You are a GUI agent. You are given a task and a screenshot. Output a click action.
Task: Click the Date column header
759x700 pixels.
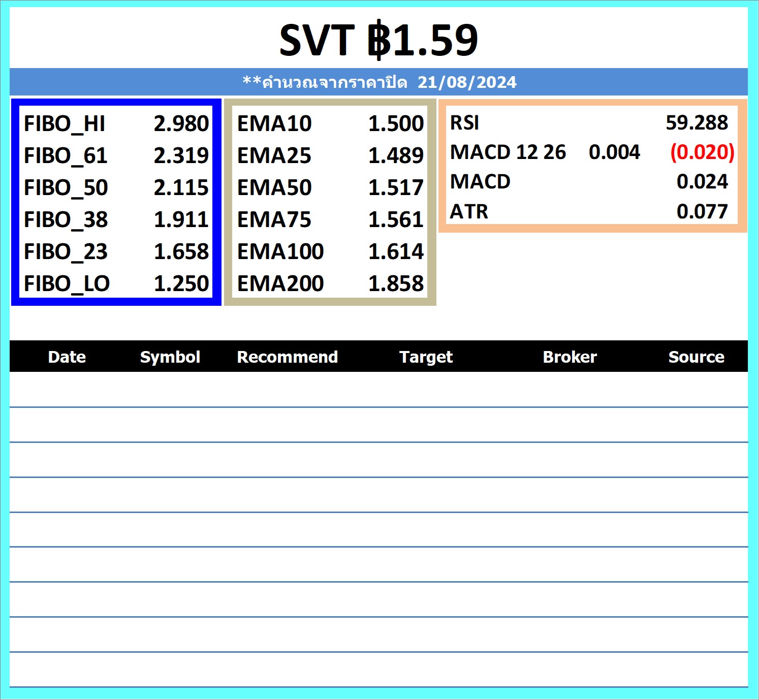67,357
